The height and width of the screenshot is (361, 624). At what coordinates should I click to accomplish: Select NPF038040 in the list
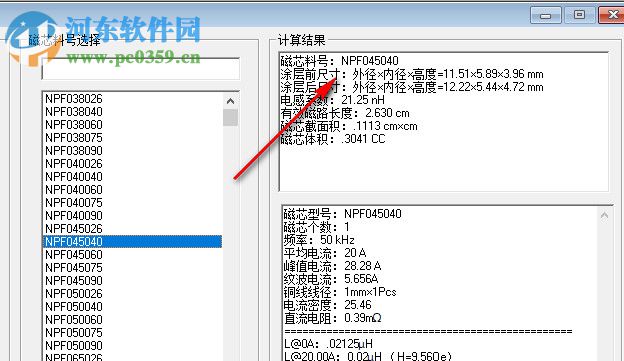pyautogui.click(x=74, y=112)
